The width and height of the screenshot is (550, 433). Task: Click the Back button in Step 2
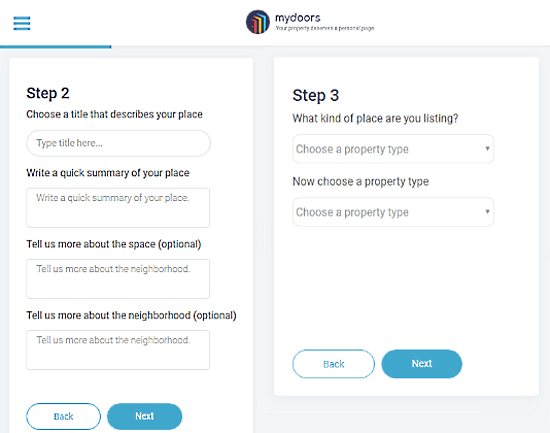63,417
